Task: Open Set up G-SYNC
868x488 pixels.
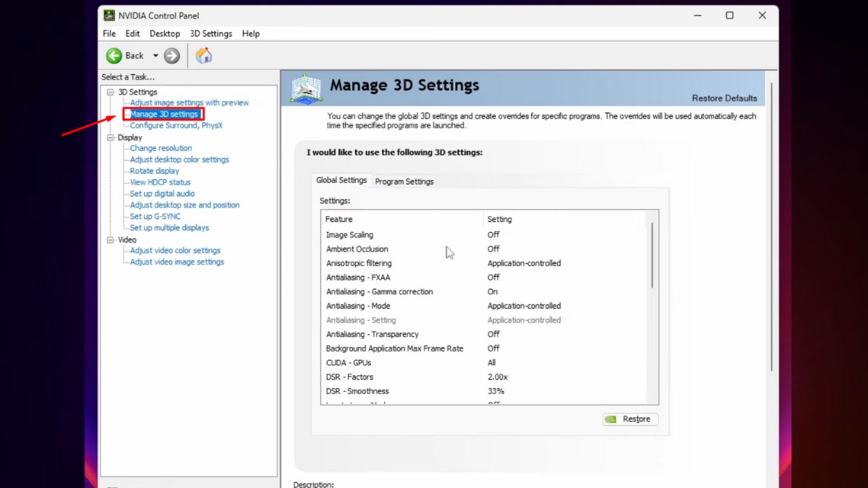Action: click(156, 216)
